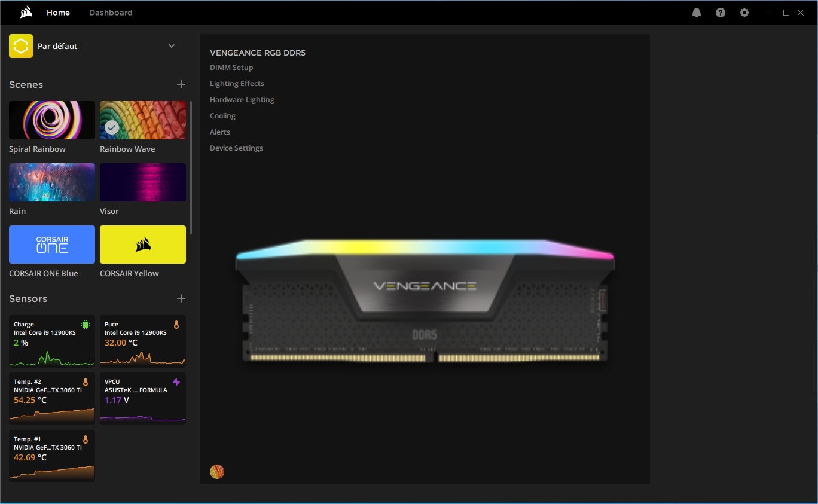818x504 pixels.
Task: Open DIMM Setup menu item
Action: click(231, 68)
